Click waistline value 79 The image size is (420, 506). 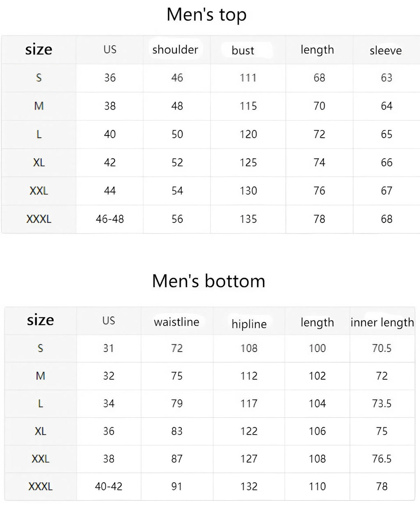point(177,403)
